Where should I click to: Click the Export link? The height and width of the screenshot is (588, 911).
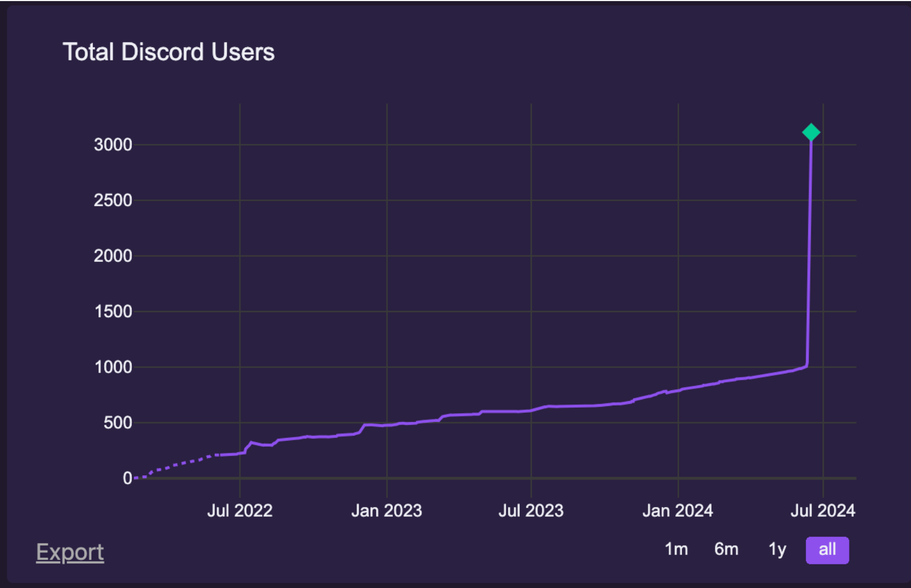pyautogui.click(x=70, y=552)
